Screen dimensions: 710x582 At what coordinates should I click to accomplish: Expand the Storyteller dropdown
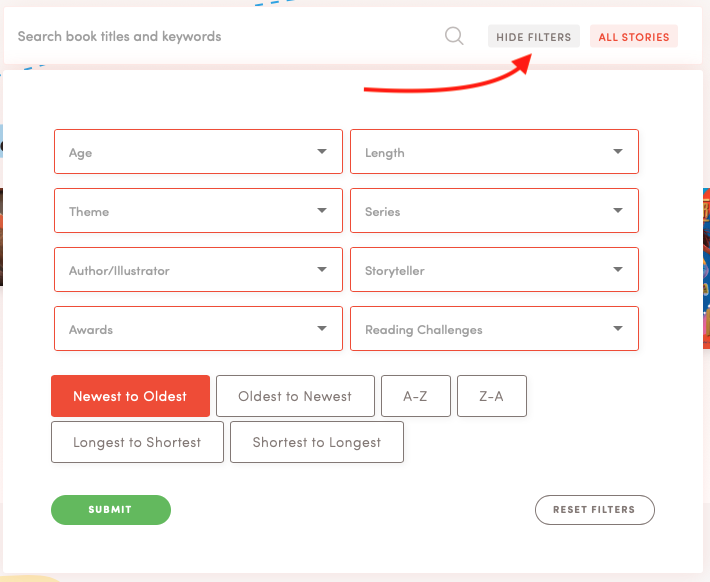click(494, 270)
